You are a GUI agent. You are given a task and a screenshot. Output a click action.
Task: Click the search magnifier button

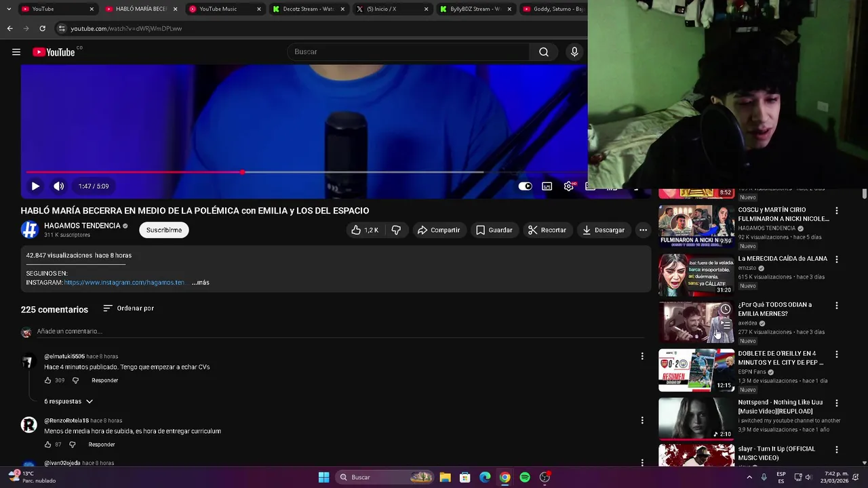544,52
